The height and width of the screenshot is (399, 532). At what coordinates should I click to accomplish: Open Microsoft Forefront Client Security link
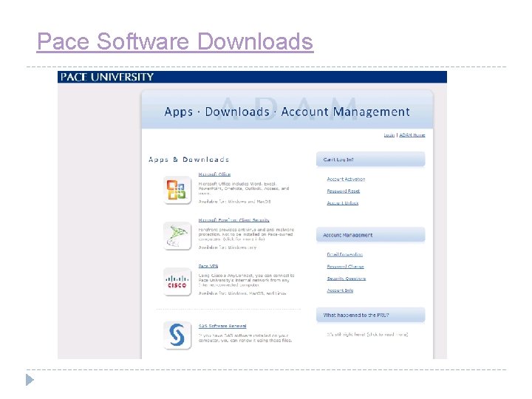coord(233,220)
